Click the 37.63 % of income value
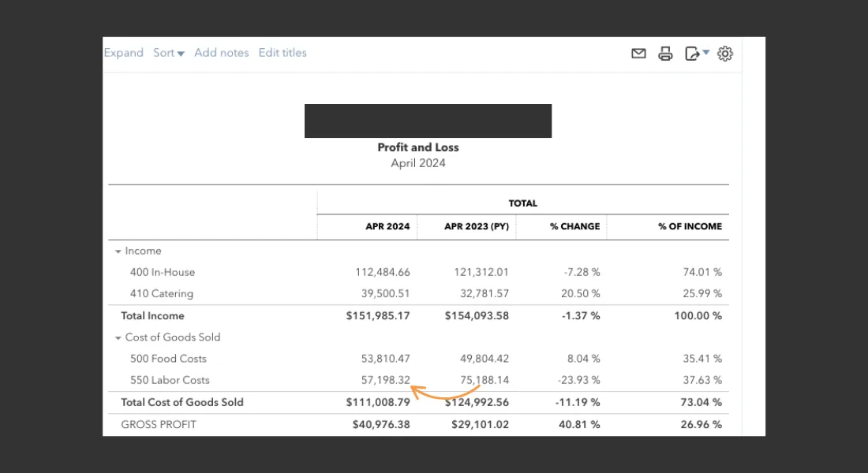 coord(702,380)
